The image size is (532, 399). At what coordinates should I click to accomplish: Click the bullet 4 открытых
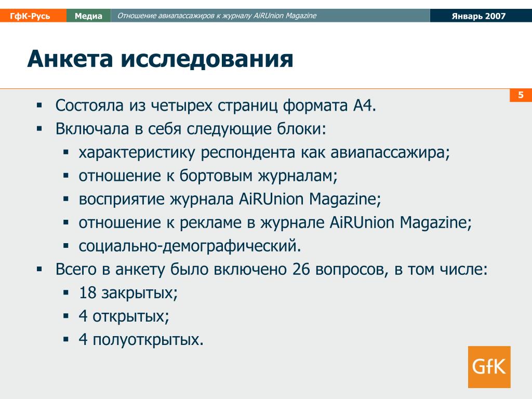(x=124, y=316)
